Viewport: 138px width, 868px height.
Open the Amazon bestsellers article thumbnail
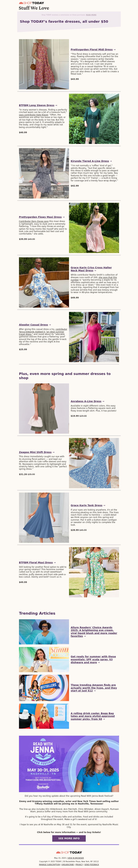[44, 683]
